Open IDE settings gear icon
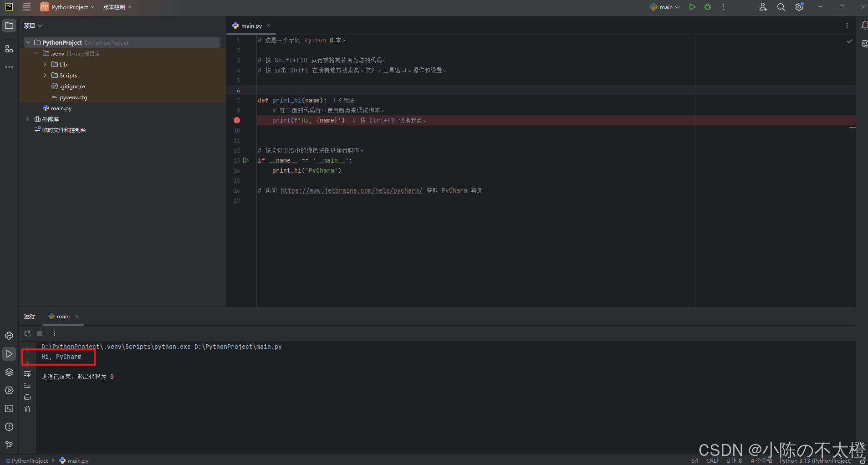Viewport: 868px width, 465px height. [799, 7]
